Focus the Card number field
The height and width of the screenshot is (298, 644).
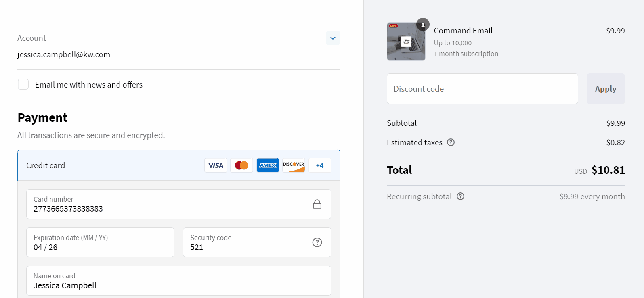pos(178,204)
